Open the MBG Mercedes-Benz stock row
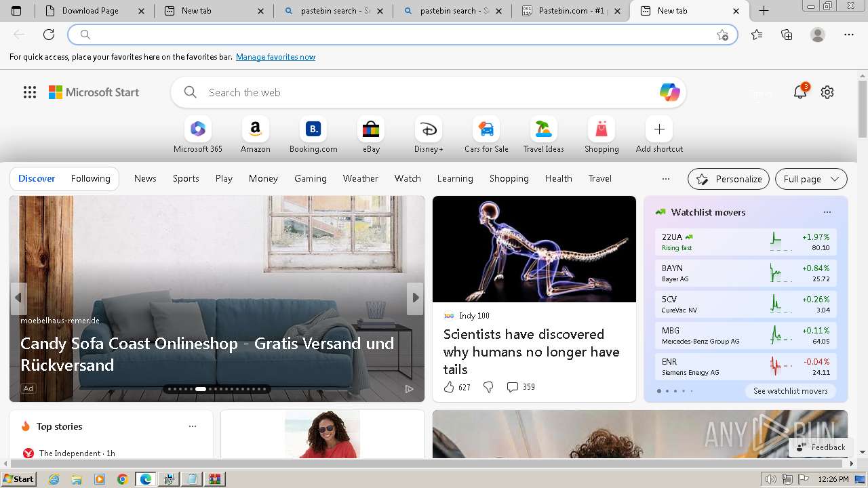 tap(746, 335)
